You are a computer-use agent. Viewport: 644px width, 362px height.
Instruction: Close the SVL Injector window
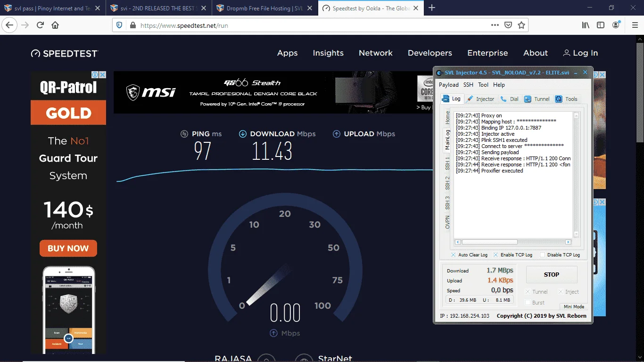(585, 72)
